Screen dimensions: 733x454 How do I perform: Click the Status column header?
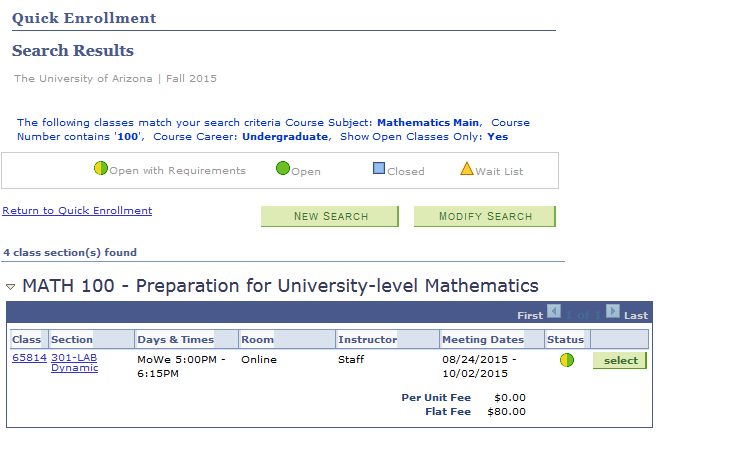[x=565, y=340]
